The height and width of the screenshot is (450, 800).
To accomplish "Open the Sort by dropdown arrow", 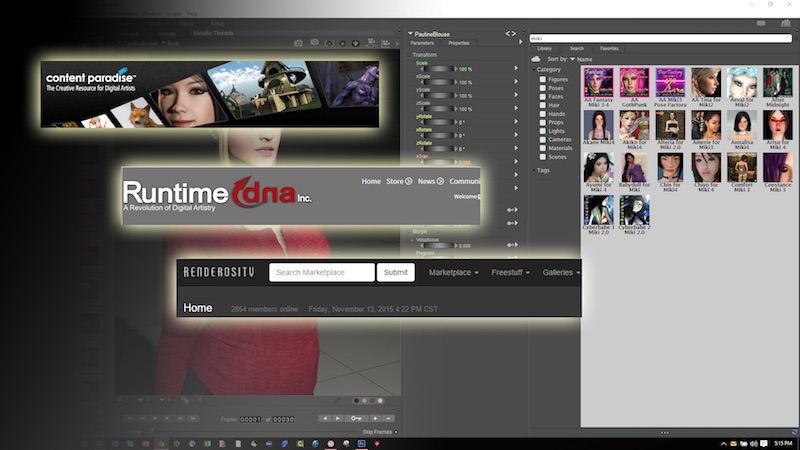I will tap(572, 59).
